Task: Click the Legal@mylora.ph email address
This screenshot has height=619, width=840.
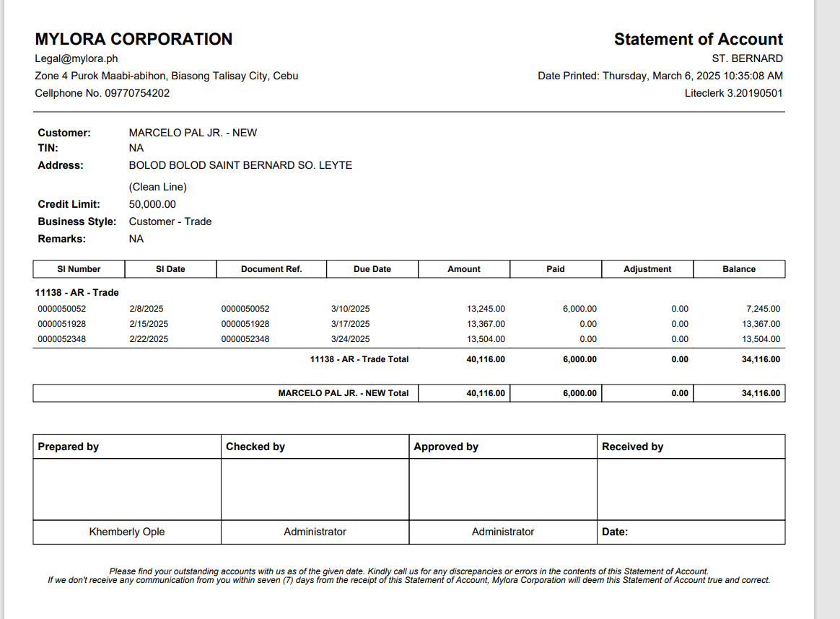Action: [x=76, y=58]
